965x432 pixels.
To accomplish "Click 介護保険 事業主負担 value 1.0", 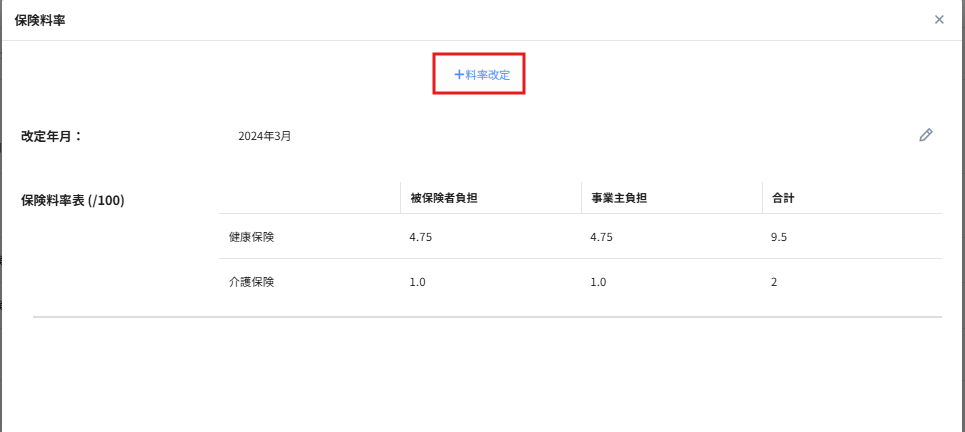I will click(x=598, y=282).
